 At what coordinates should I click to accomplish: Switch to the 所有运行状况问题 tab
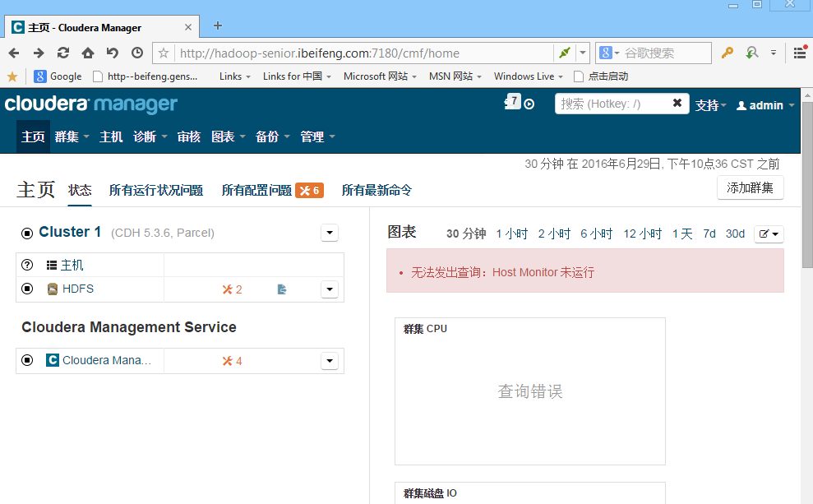[155, 190]
